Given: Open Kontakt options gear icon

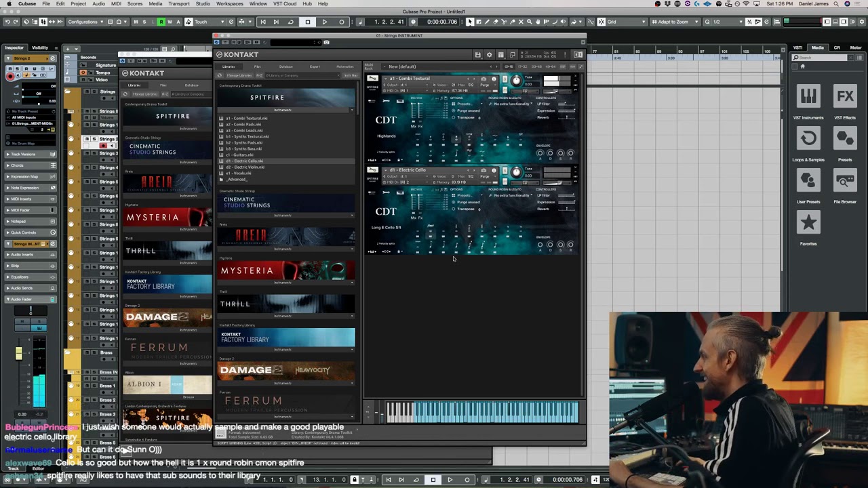Looking at the screenshot, I should point(489,55).
